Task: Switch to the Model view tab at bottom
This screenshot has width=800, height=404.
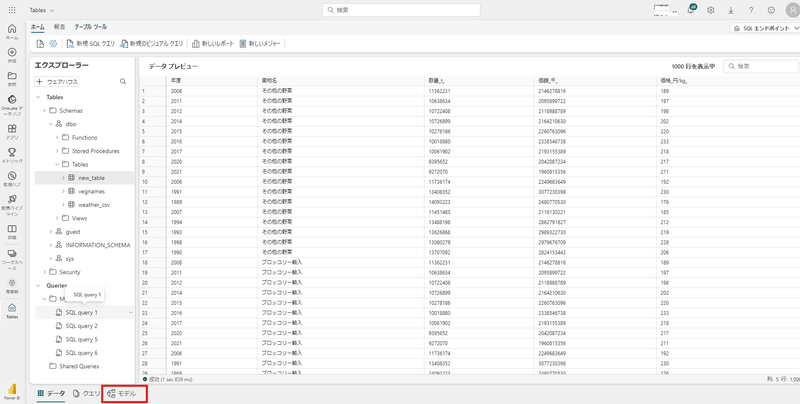Action: click(x=124, y=393)
